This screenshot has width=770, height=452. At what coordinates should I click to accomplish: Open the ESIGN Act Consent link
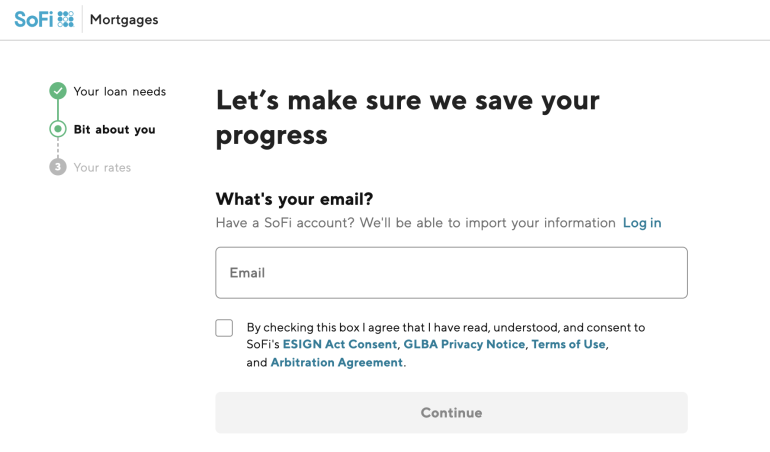click(340, 344)
